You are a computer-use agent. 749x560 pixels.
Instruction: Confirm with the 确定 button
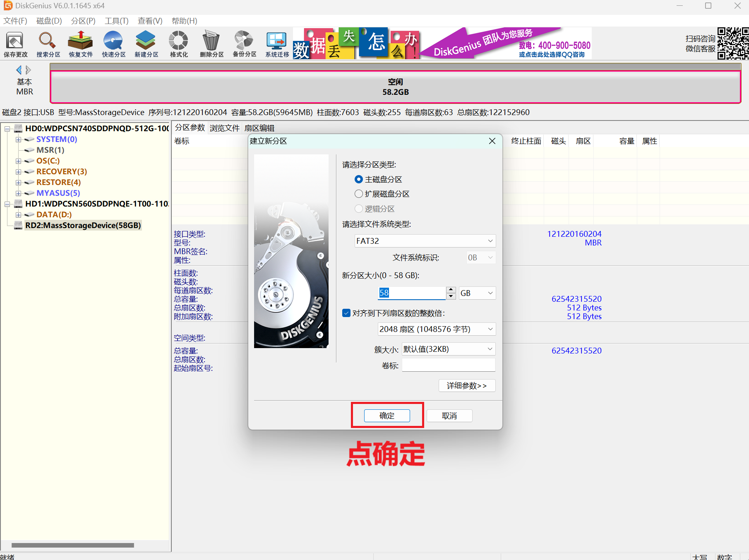point(387,416)
